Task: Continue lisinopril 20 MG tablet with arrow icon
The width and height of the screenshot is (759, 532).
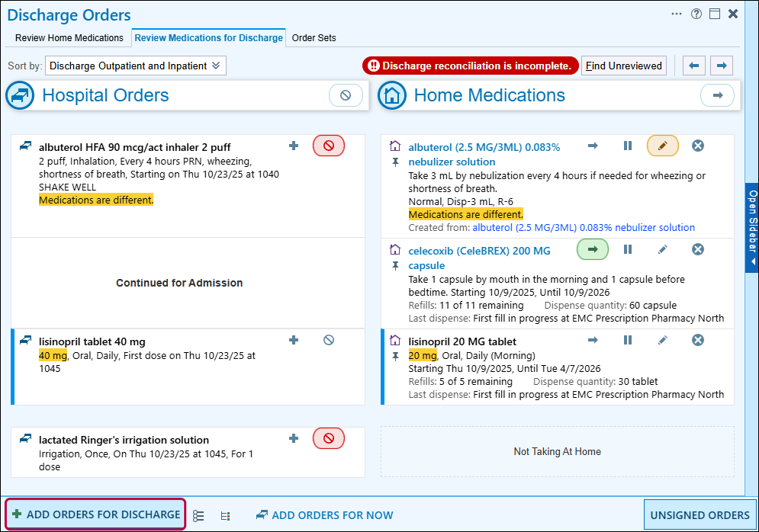Action: click(x=593, y=340)
